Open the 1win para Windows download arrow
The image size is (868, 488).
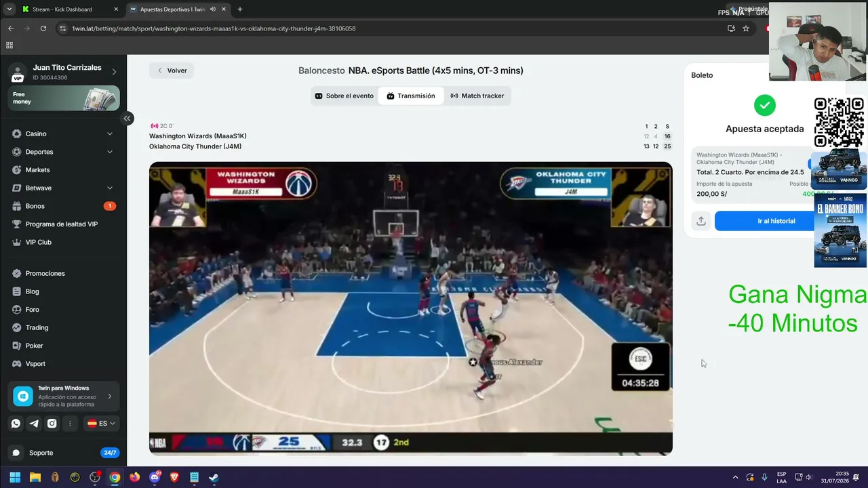[x=110, y=396]
